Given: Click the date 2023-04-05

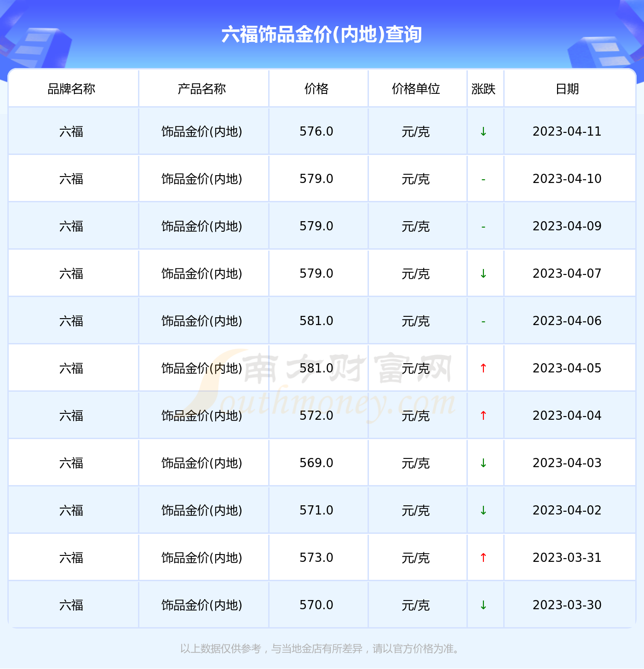Looking at the screenshot, I should pyautogui.click(x=567, y=368).
